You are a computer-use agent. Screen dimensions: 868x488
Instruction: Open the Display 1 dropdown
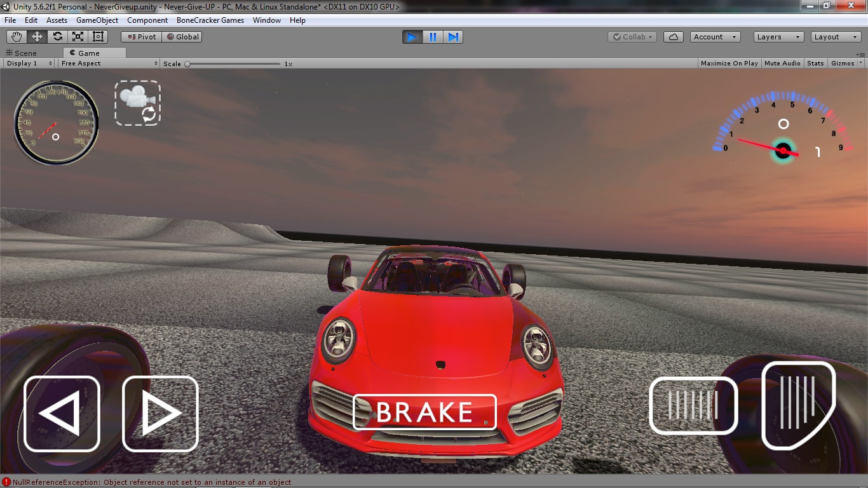pyautogui.click(x=29, y=64)
